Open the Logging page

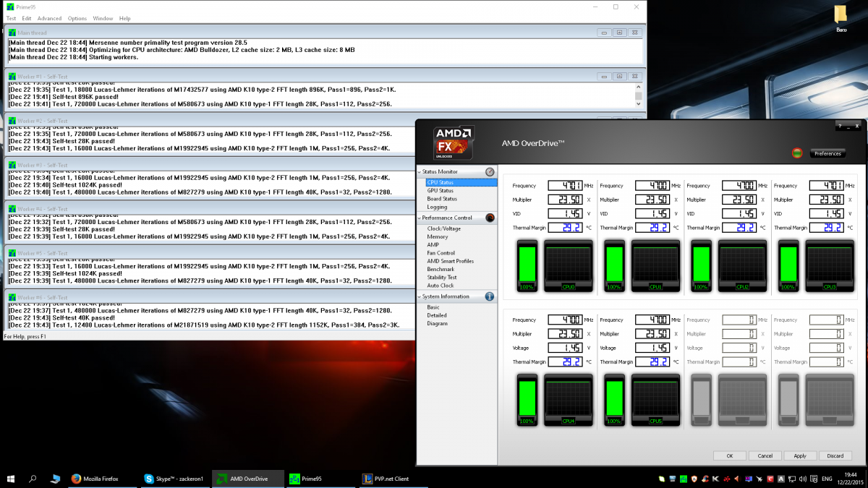[437, 207]
